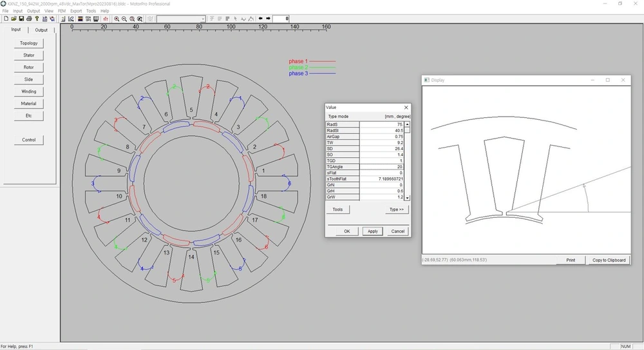Image resolution: width=644 pixels, height=350 pixels.
Task: Select the SO value field 1.4
Action: (x=381, y=155)
